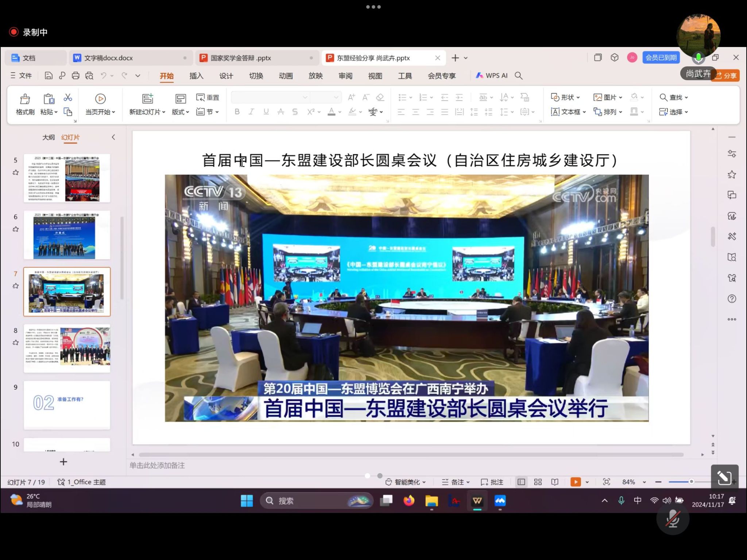Open print preview from the quick toolbar
The height and width of the screenshot is (560, 747).
coord(89,76)
